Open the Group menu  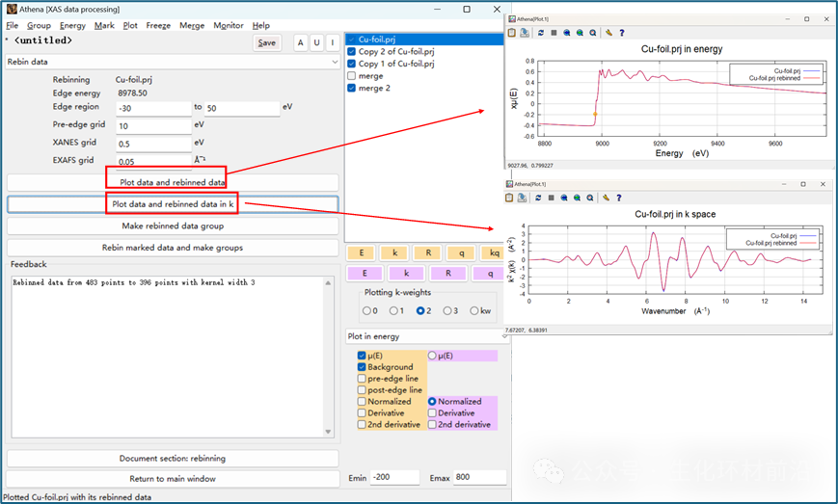39,25
